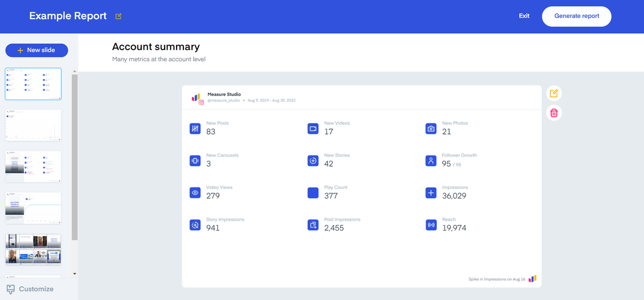The height and width of the screenshot is (300, 644).
Task: Add a New slide
Action: [x=37, y=50]
